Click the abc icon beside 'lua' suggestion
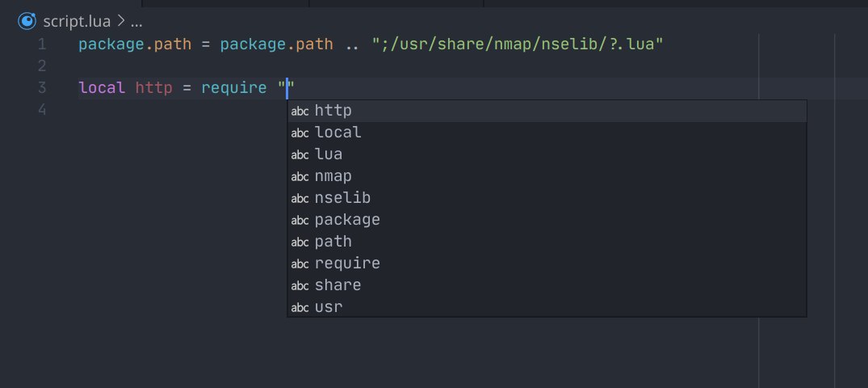The width and height of the screenshot is (868, 388). click(x=300, y=154)
